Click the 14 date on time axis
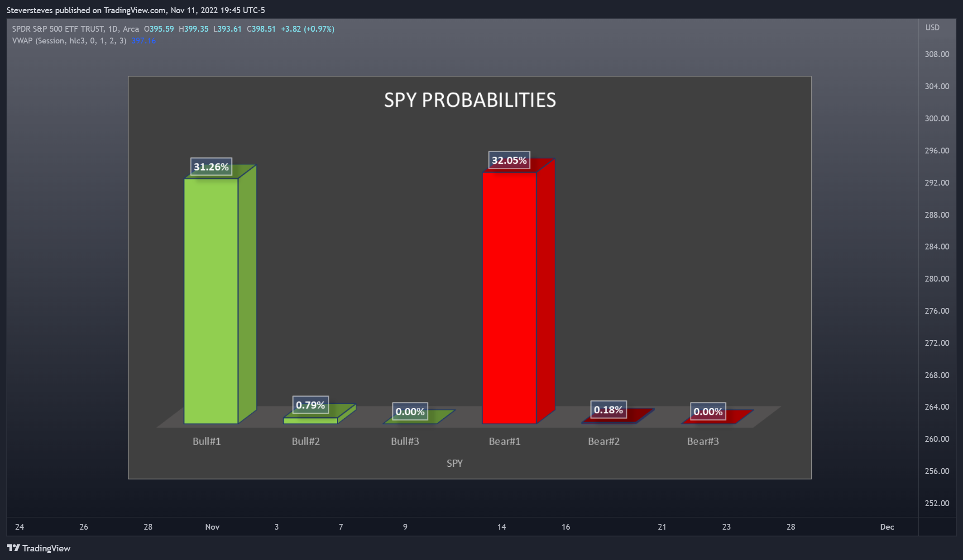 (x=502, y=527)
